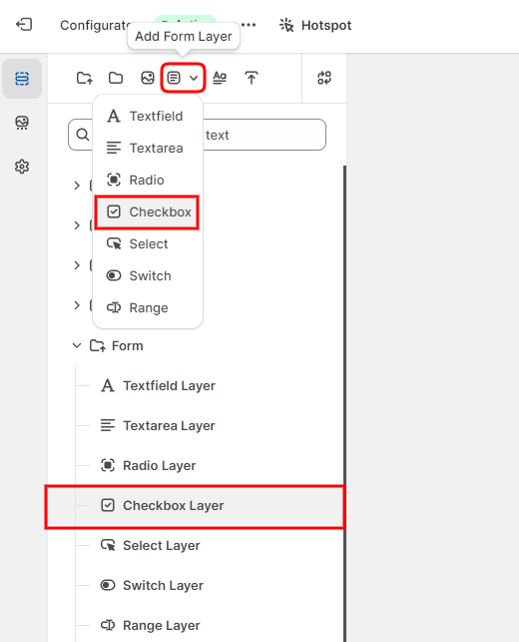Viewport: 519px width, 642px height.
Task: Click the plain folder toolbar icon
Action: click(x=116, y=78)
